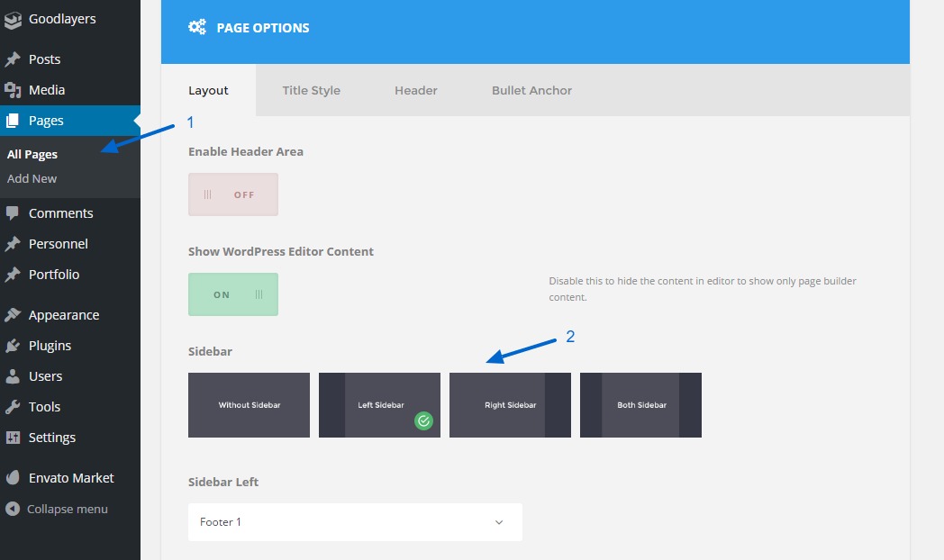Click the Users person icon

coord(13,376)
